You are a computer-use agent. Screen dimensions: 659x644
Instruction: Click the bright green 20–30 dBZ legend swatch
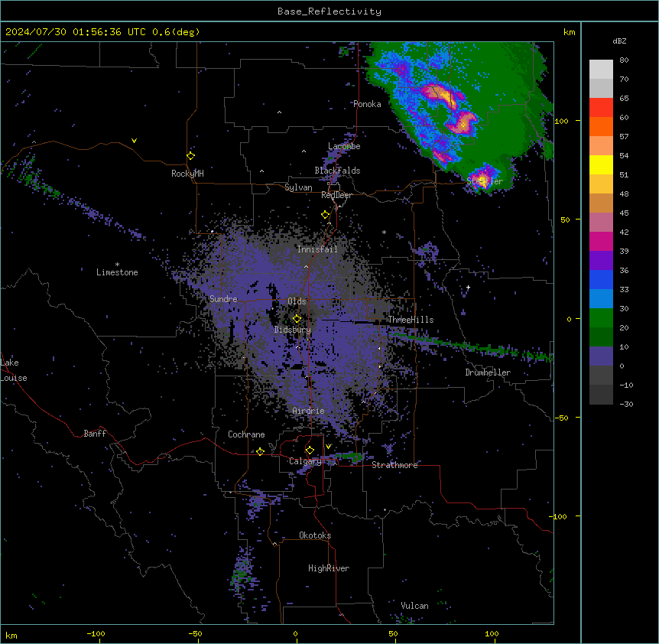pyautogui.click(x=601, y=318)
